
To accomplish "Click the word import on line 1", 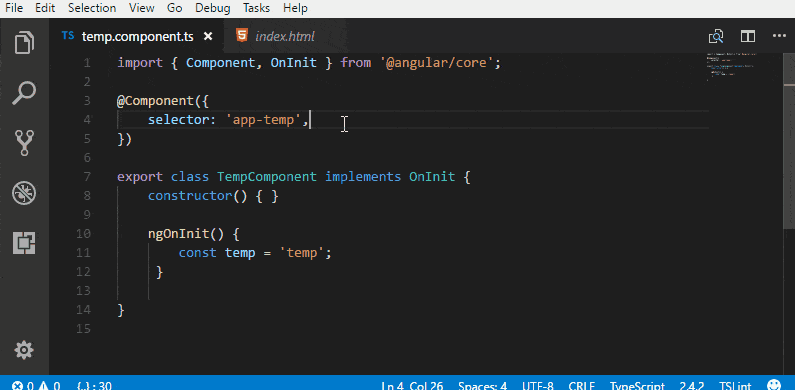I will [x=140, y=63].
